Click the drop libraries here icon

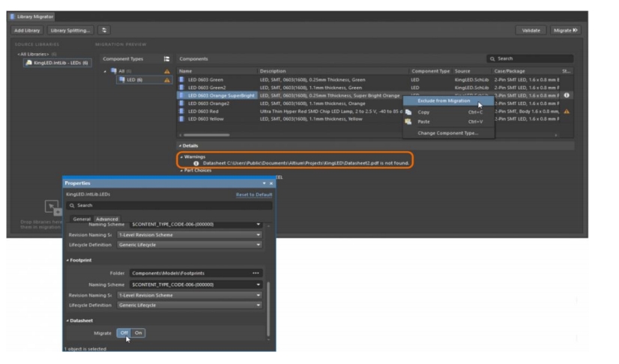53,207
